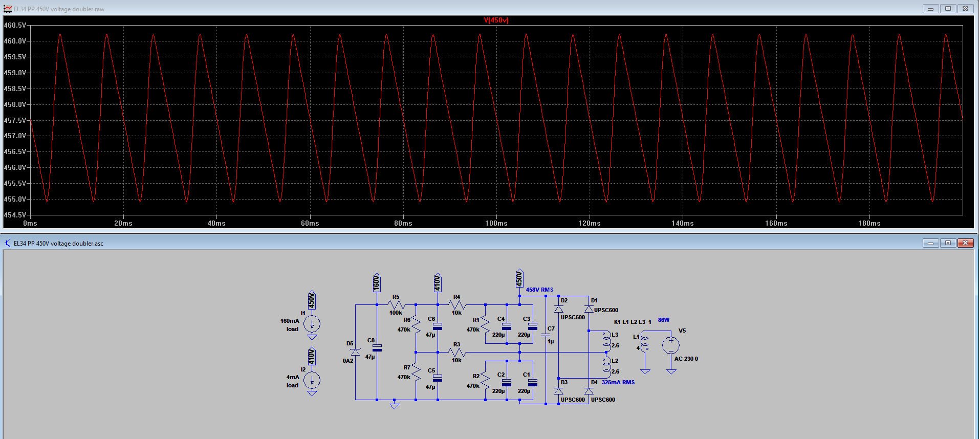Image resolution: width=980 pixels, height=439 pixels.
Task: Click the 410V net flag above C6
Action: click(438, 282)
